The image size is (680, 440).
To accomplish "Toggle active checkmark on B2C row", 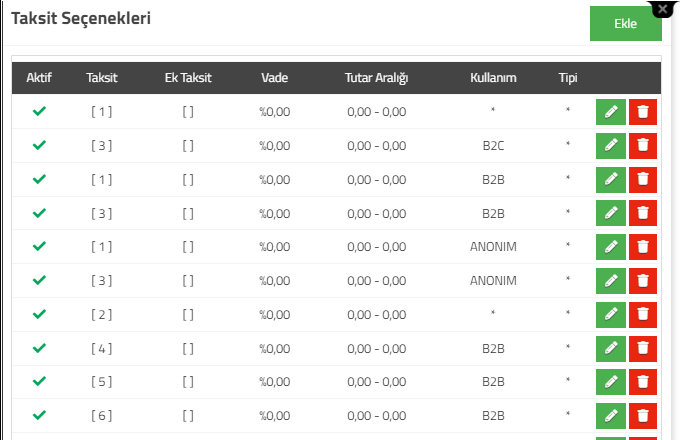I will coord(39,145).
